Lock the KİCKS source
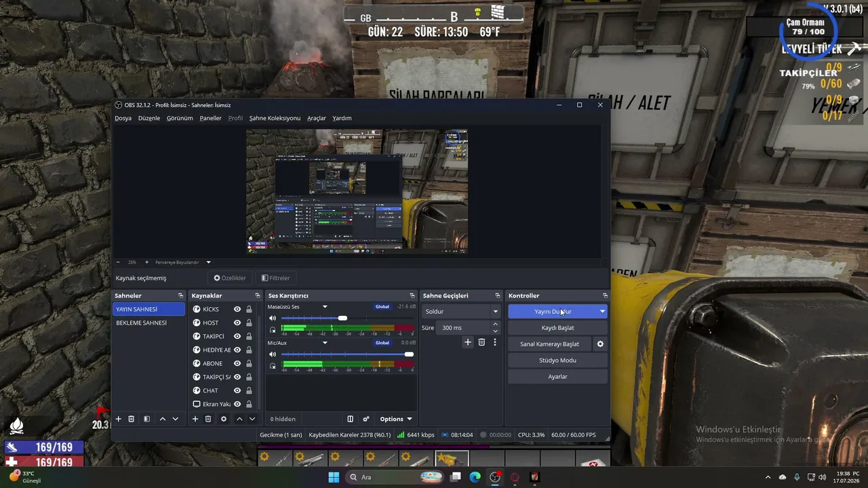Viewport: 868px width, 488px height. pos(249,309)
